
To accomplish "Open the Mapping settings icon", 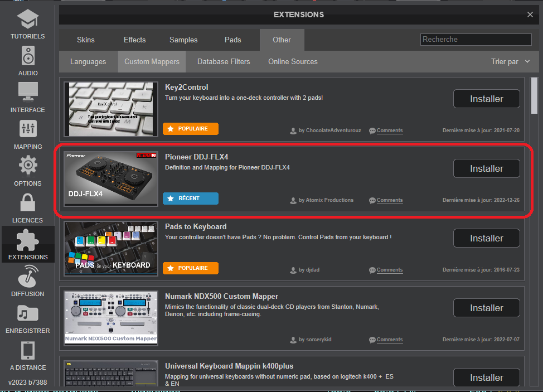I will [28, 129].
